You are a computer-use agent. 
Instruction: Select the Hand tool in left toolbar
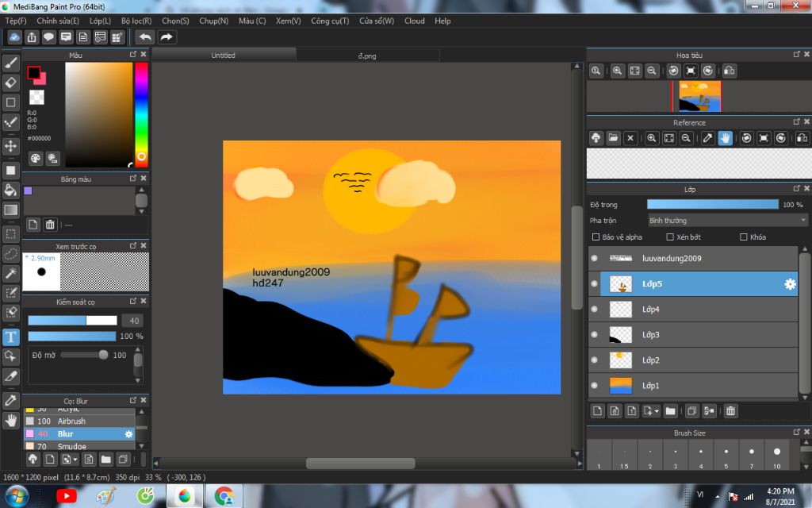pos(11,421)
